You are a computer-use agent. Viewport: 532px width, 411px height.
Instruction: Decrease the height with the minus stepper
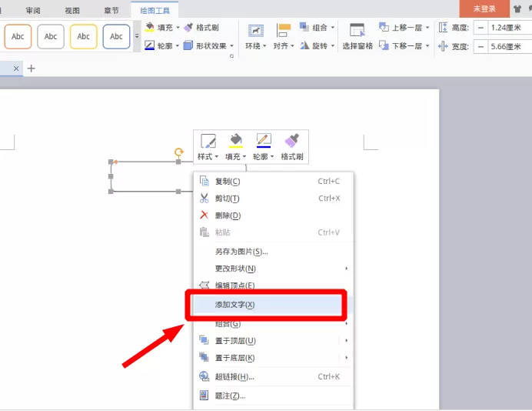pos(480,28)
